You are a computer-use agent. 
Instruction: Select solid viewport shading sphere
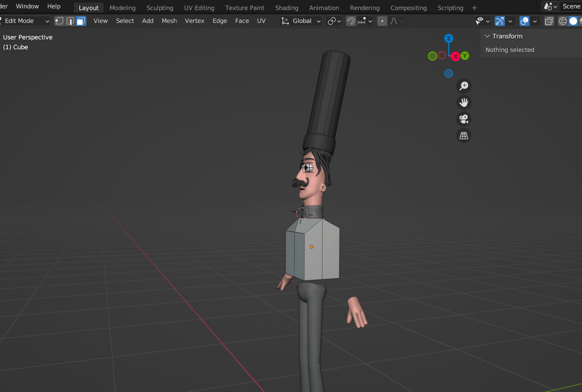pos(573,21)
